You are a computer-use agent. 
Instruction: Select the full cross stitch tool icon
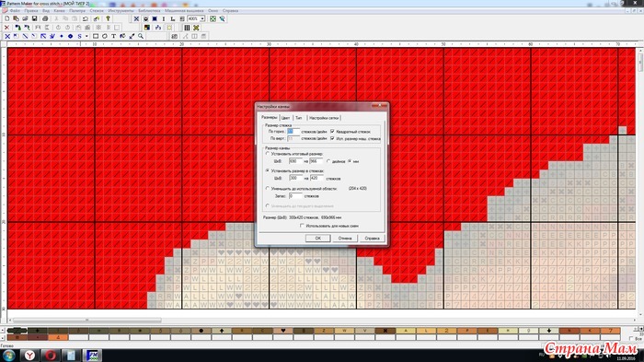(7, 36)
